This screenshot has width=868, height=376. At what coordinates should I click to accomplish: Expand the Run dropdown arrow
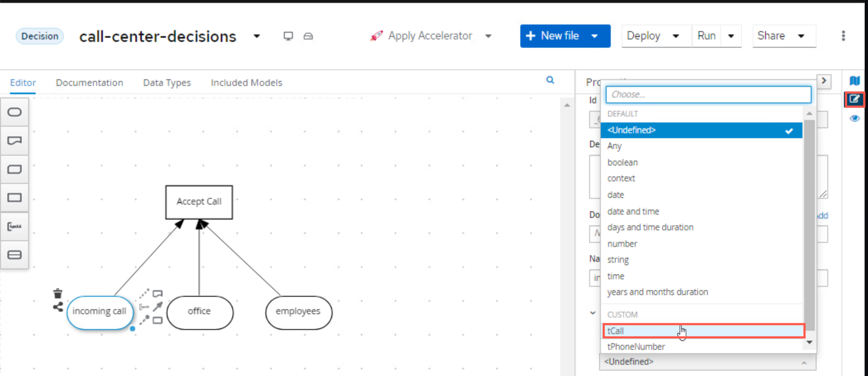pyautogui.click(x=731, y=36)
